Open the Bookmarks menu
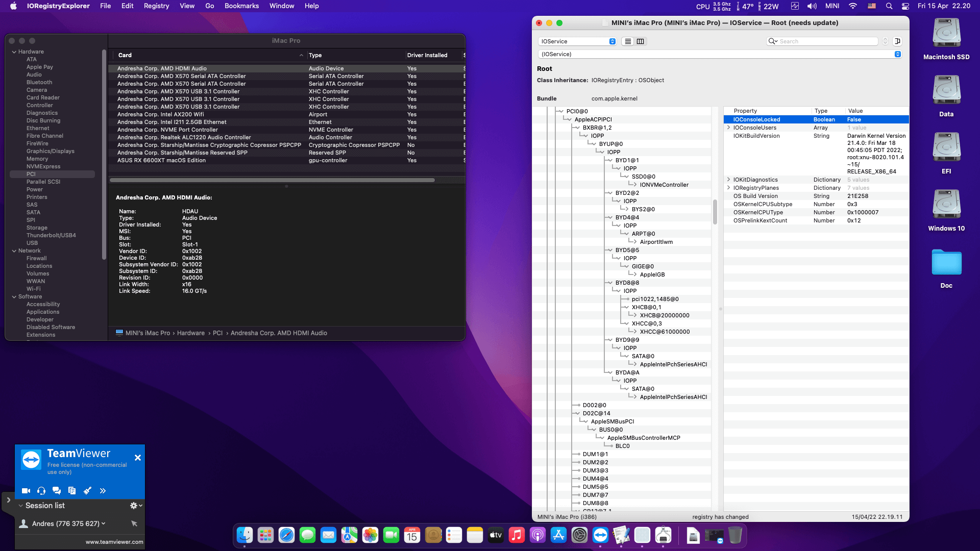The height and width of the screenshot is (551, 980). [241, 6]
